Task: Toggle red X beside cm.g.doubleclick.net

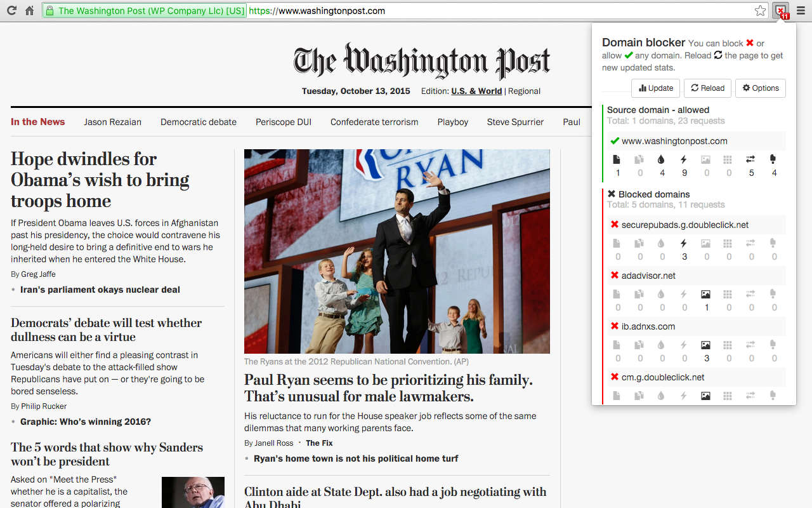Action: point(614,377)
